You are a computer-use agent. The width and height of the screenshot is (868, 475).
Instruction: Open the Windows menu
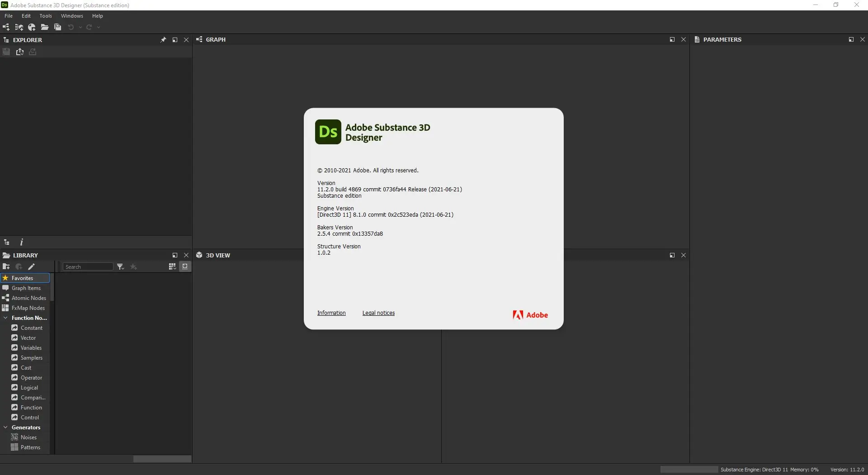[72, 16]
